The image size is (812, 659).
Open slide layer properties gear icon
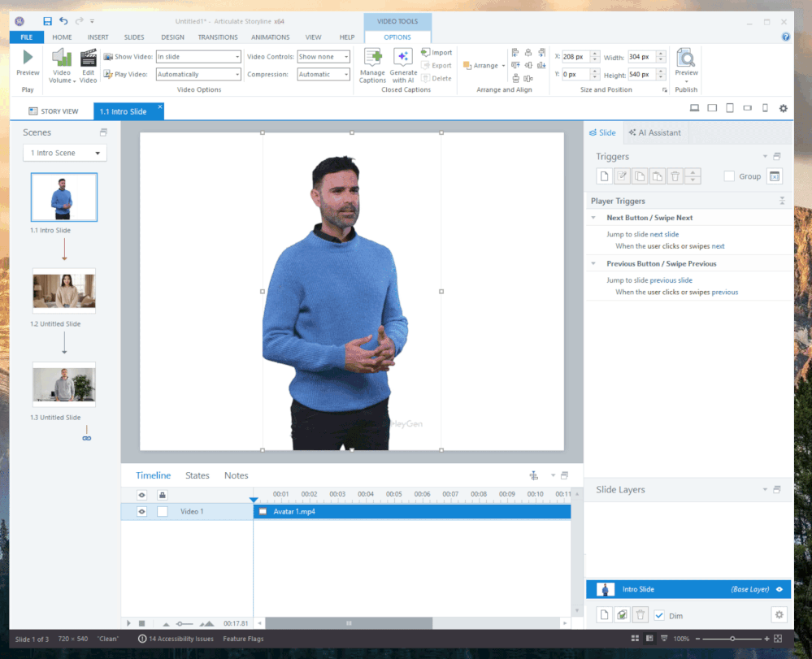point(779,615)
